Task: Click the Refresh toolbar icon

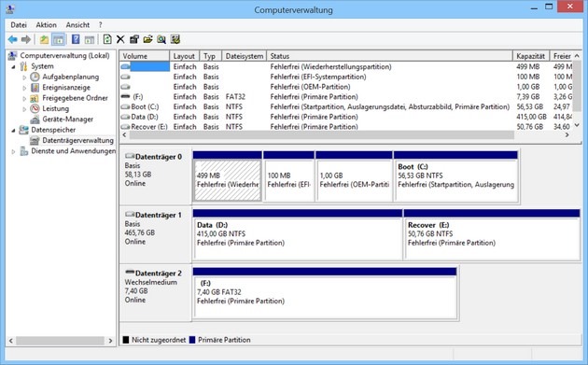Action: 107,39
